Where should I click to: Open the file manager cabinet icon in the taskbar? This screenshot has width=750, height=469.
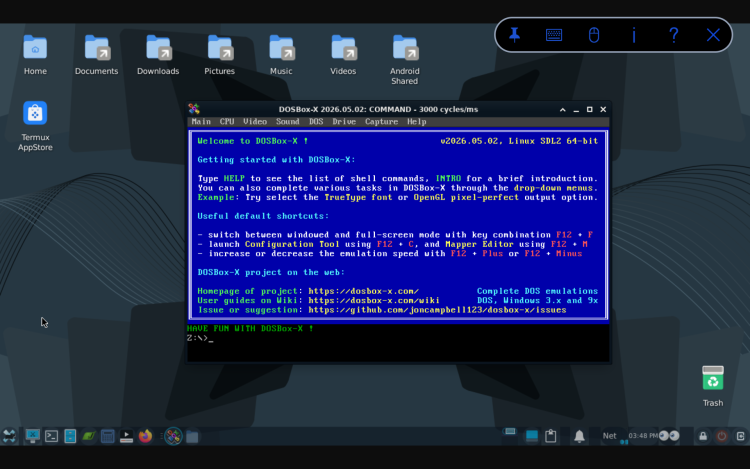pyautogui.click(x=70, y=436)
